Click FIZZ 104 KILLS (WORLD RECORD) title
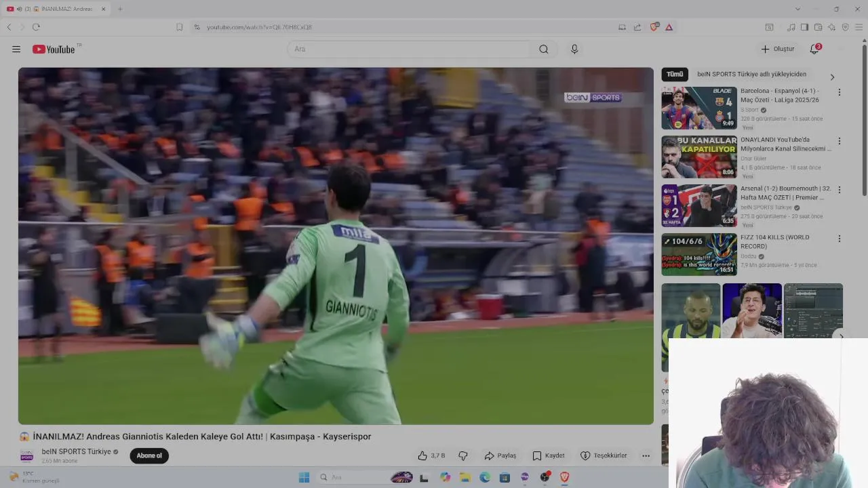 (775, 242)
